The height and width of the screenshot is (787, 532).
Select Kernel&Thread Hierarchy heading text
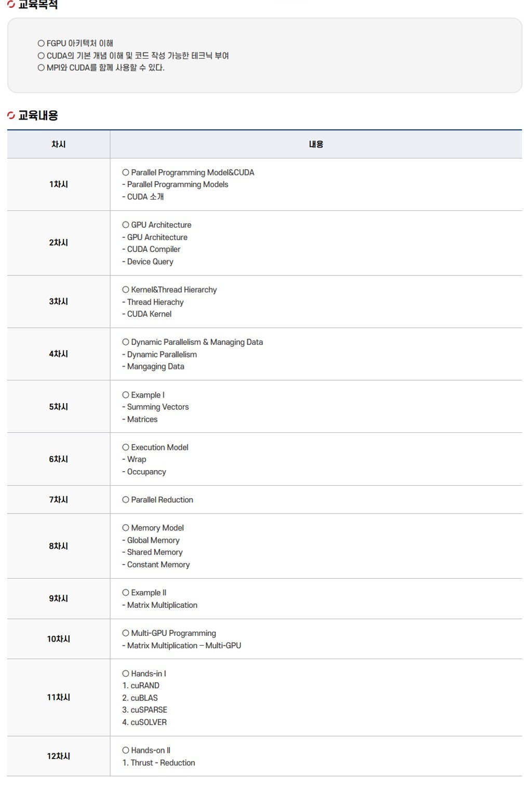(x=174, y=290)
